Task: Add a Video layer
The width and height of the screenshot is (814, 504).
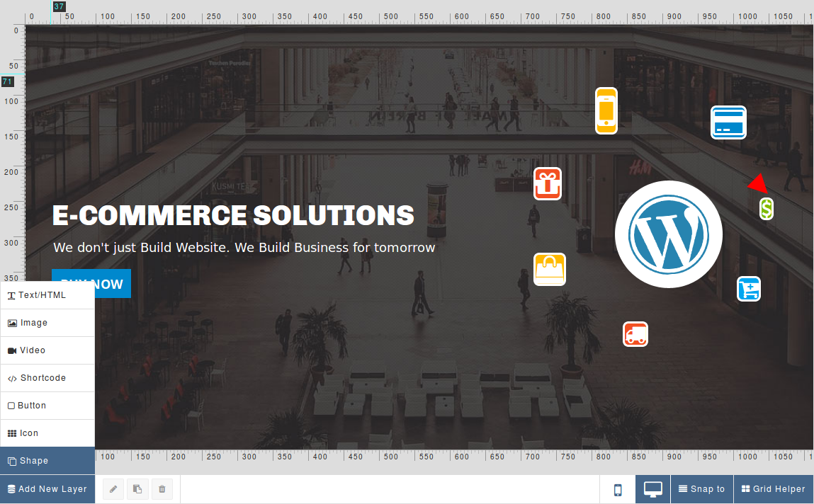Action: click(47, 350)
